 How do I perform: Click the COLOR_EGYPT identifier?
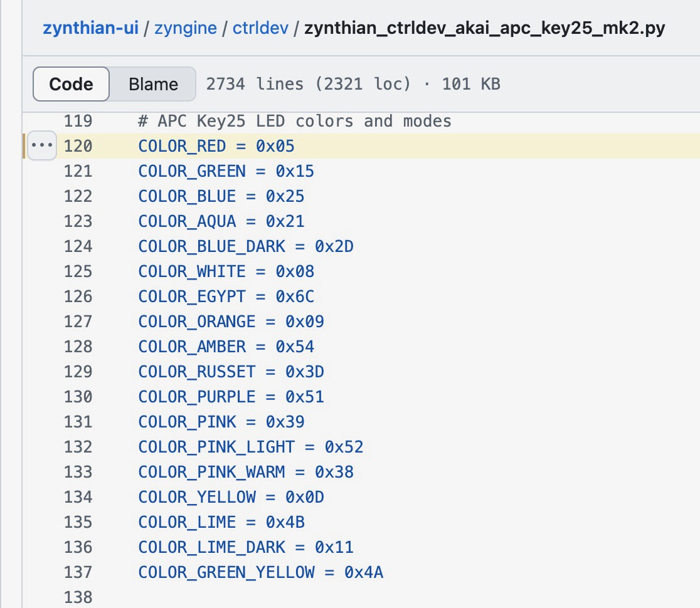192,296
